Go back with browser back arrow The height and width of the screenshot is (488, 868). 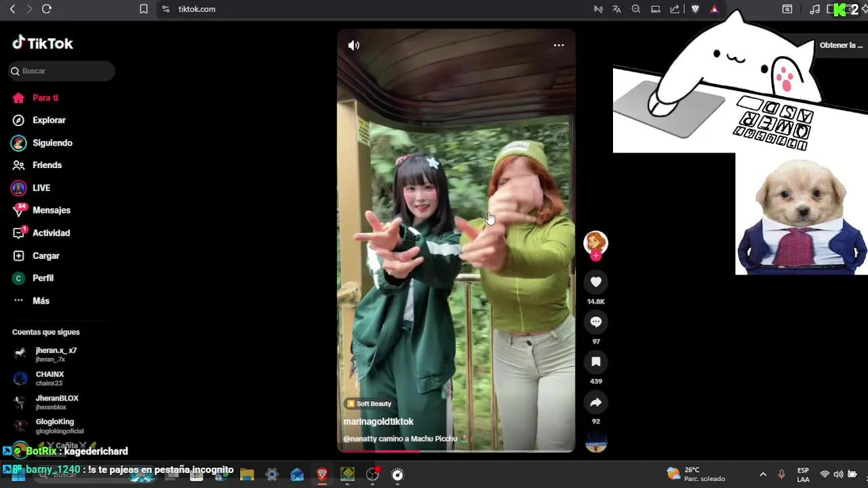pos(12,9)
